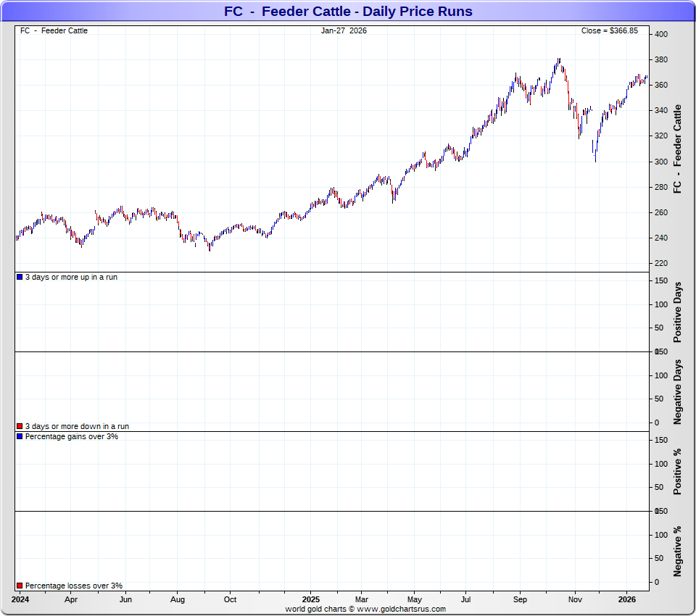Screen dimensions: 696x616
Task: Click the '3 days or more down in a run' legend text
Action: pos(77,426)
